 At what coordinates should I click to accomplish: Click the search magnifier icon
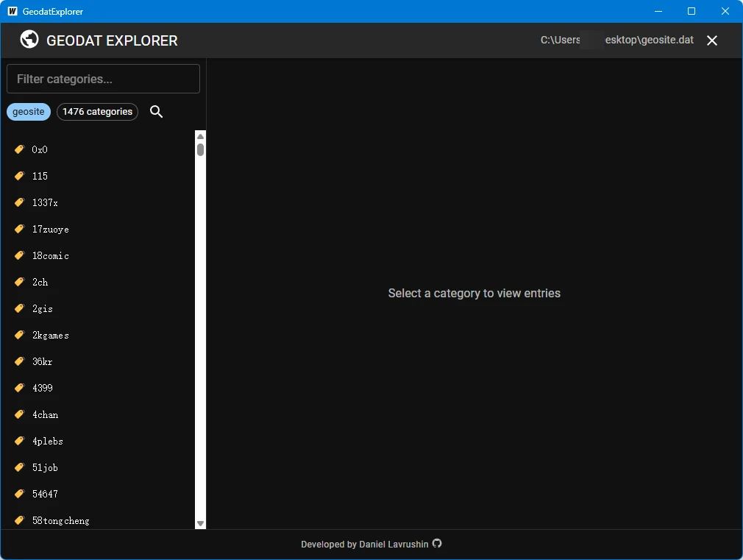click(157, 112)
